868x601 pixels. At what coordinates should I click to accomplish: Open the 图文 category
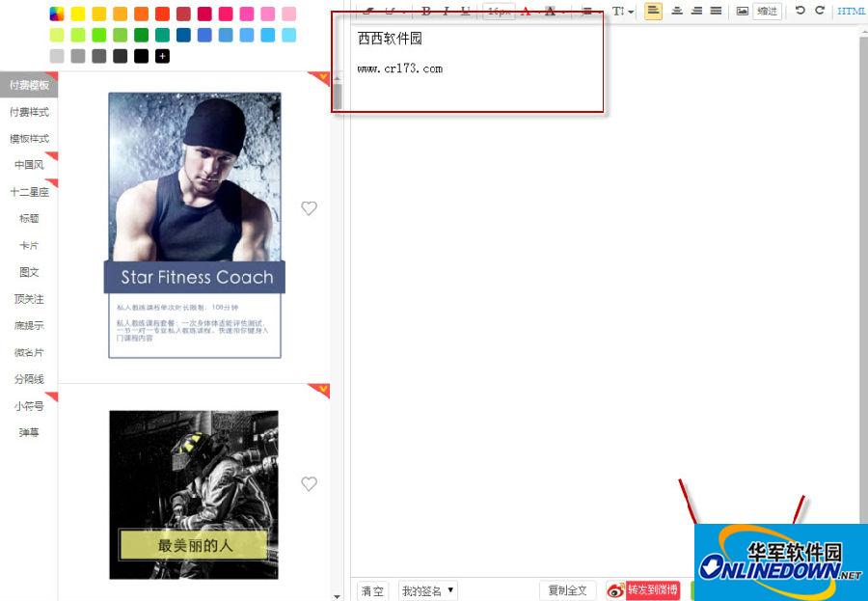pyautogui.click(x=29, y=272)
